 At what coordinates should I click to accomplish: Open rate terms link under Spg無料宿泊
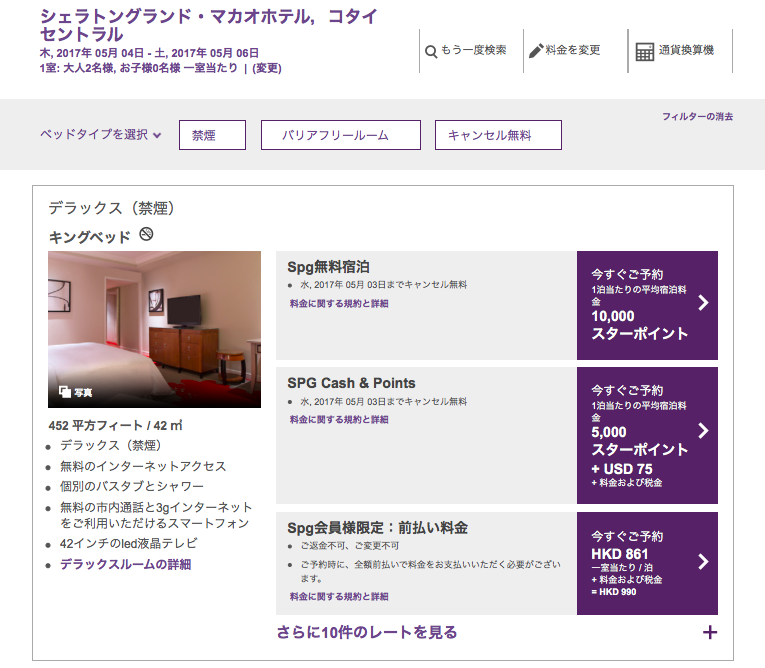[x=339, y=304]
